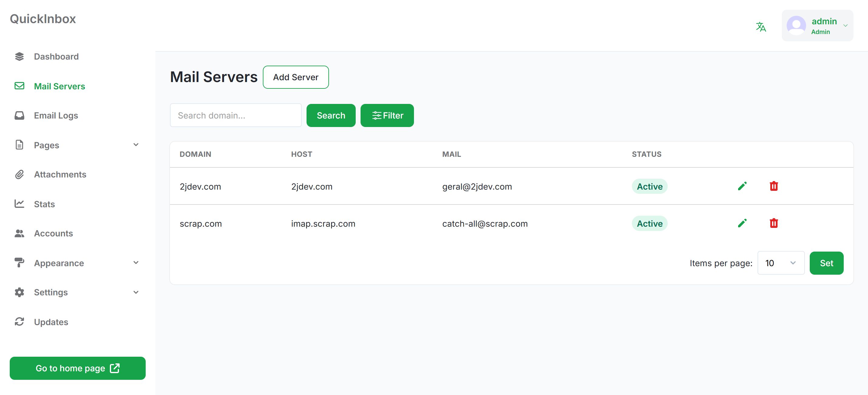
Task: Delete the 2jdev.com mail server
Action: pyautogui.click(x=774, y=186)
